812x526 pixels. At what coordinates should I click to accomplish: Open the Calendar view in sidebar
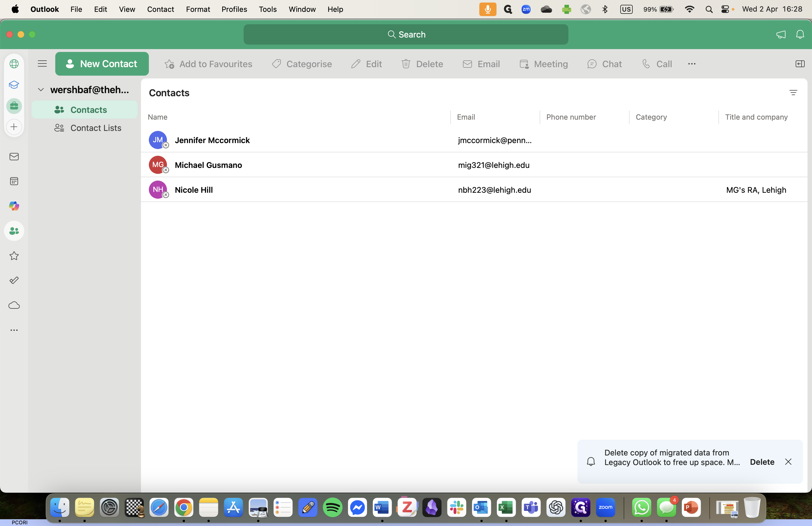(x=14, y=181)
